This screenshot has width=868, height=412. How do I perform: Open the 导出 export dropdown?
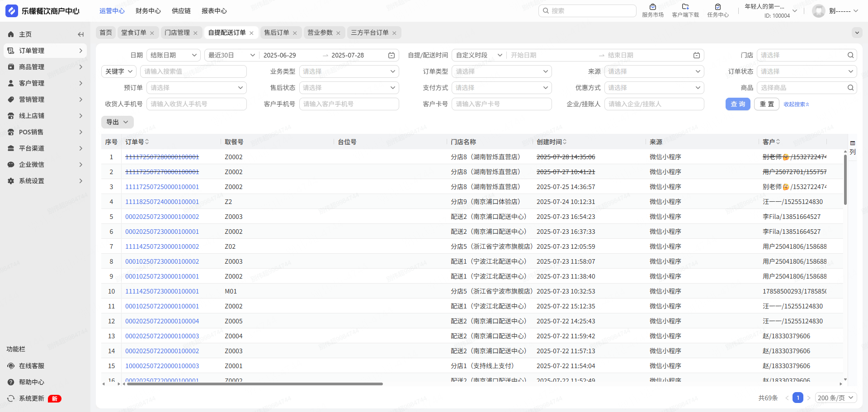tap(118, 122)
